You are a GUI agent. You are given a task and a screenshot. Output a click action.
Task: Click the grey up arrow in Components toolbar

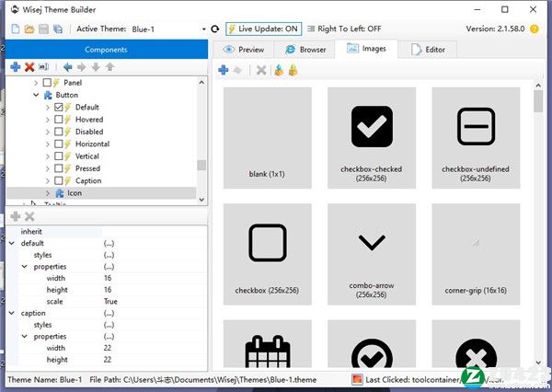(109, 66)
